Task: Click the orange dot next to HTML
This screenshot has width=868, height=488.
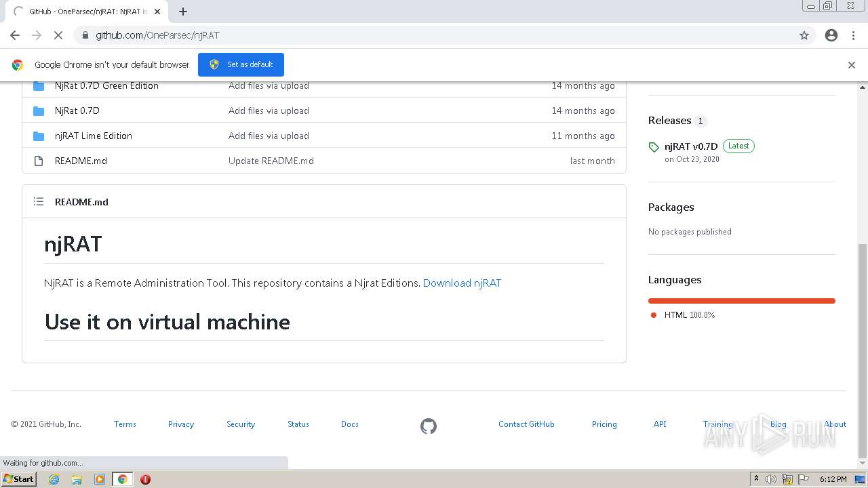Action: coord(654,315)
